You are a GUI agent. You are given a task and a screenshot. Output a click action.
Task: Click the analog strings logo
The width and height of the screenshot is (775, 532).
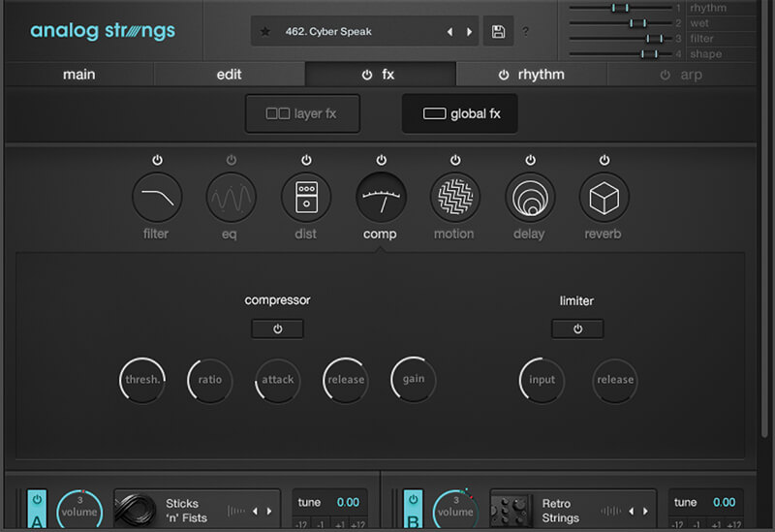coord(103,31)
